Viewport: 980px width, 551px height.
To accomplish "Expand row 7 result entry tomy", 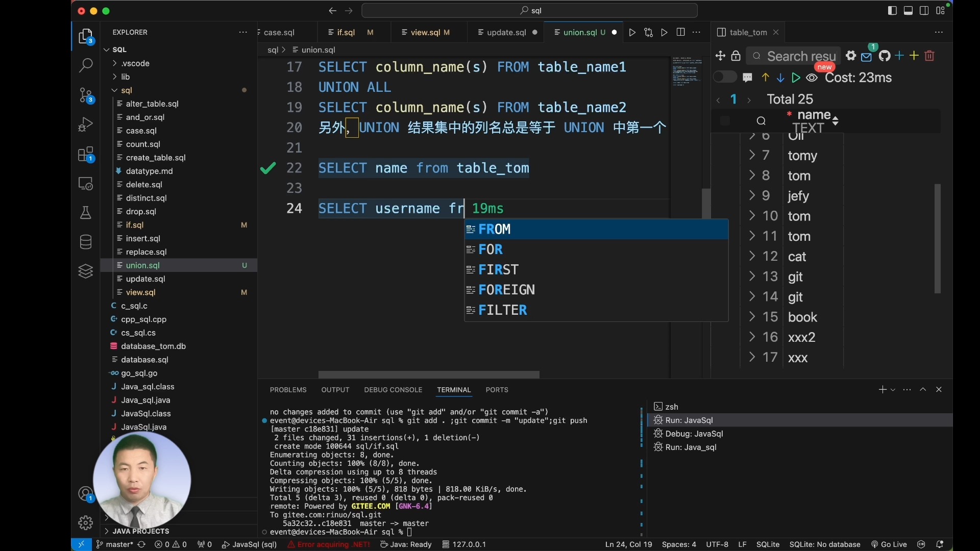I will [752, 156].
